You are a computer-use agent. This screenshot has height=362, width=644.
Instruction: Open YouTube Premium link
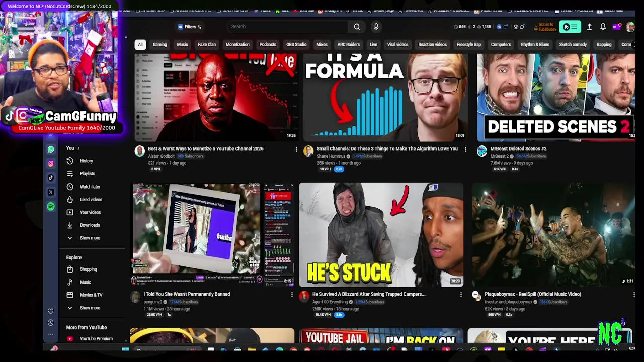click(96, 339)
